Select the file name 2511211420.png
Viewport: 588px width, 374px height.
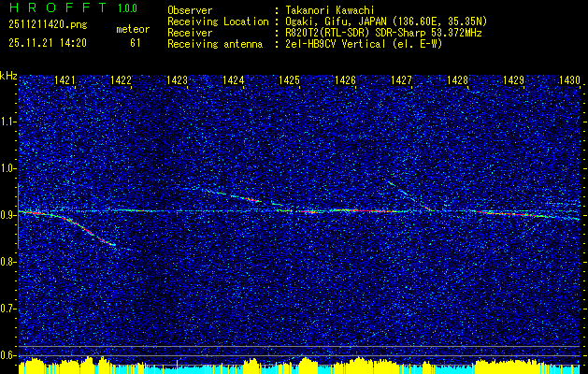[48, 25]
